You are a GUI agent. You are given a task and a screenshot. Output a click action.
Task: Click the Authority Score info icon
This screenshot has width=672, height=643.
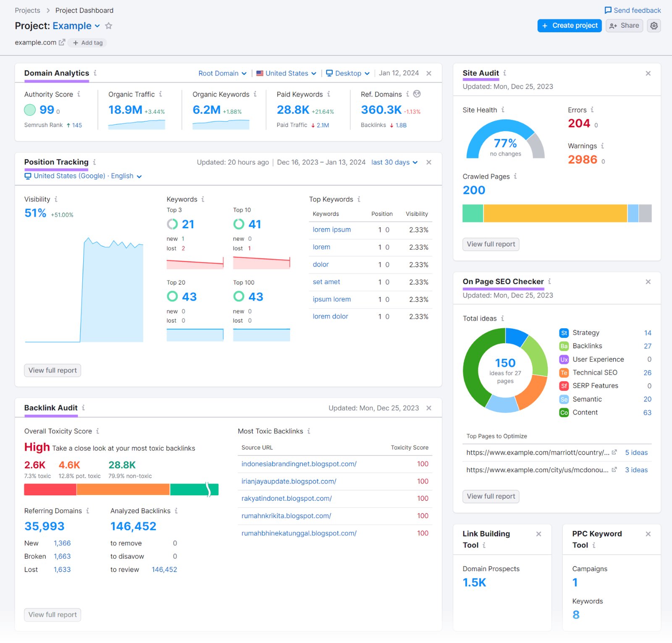pyautogui.click(x=79, y=94)
